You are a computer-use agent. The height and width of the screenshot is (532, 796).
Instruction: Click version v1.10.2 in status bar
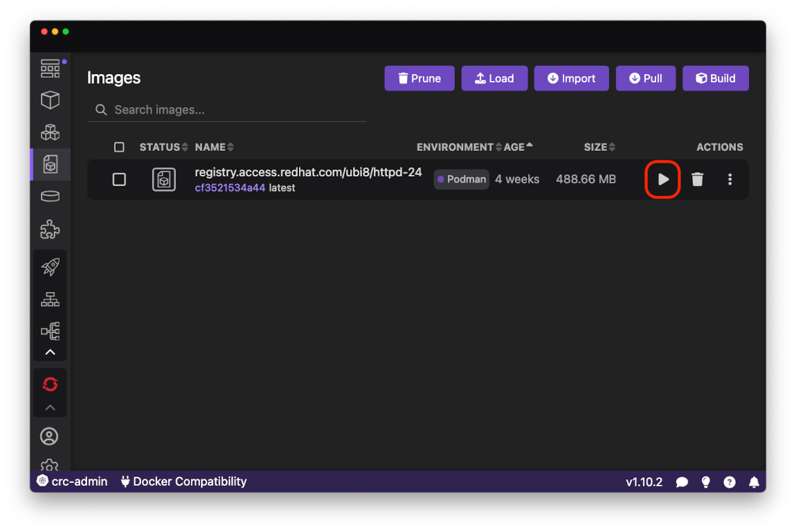point(644,481)
